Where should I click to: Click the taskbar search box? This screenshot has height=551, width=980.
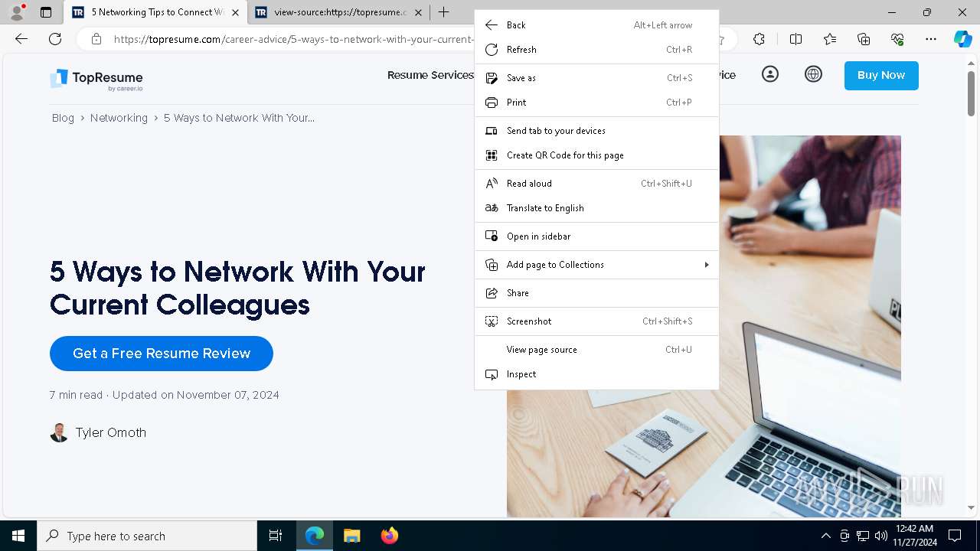click(x=147, y=536)
